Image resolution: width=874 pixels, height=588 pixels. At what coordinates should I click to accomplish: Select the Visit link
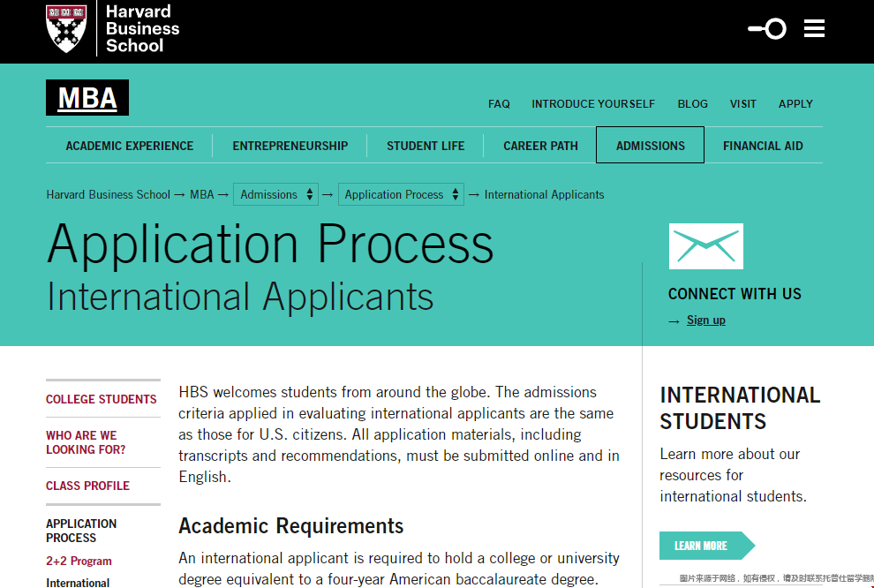(743, 103)
